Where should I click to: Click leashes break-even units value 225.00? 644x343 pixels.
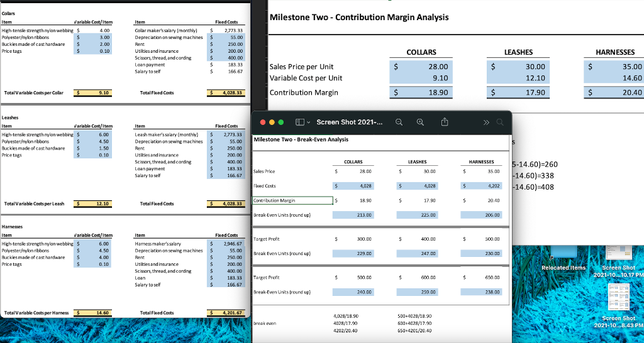coord(418,215)
